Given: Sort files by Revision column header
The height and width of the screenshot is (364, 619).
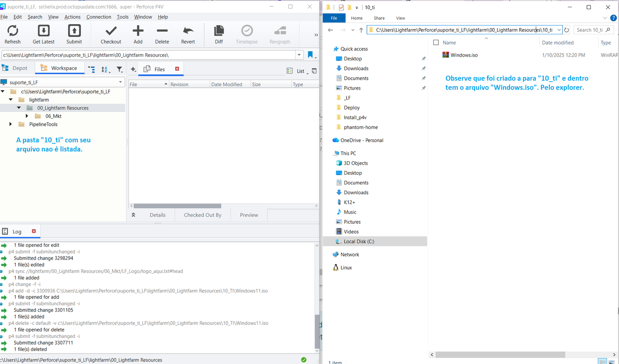Looking at the screenshot, I should pyautogui.click(x=189, y=84).
